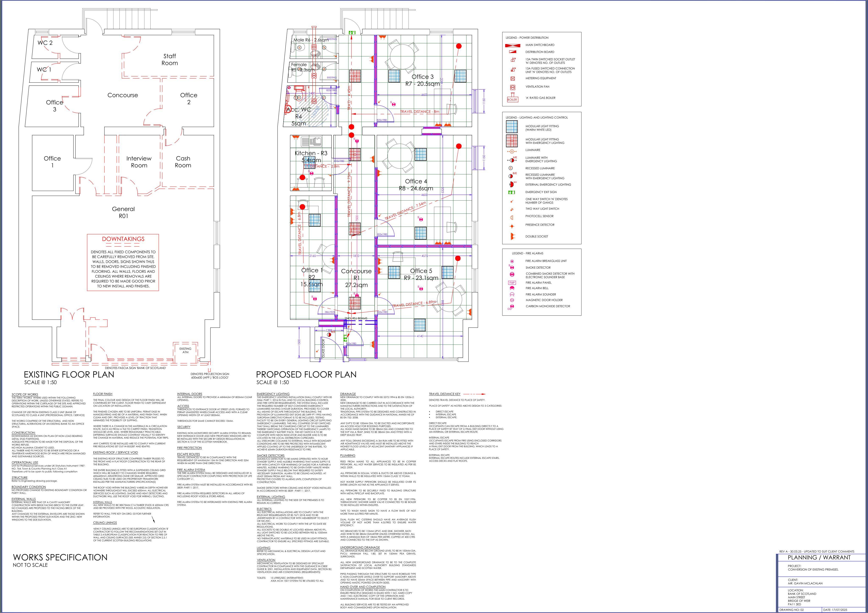Click the 'PROPOSED FLOOR PLAN' title
868x613 pixels.
pos(306,374)
